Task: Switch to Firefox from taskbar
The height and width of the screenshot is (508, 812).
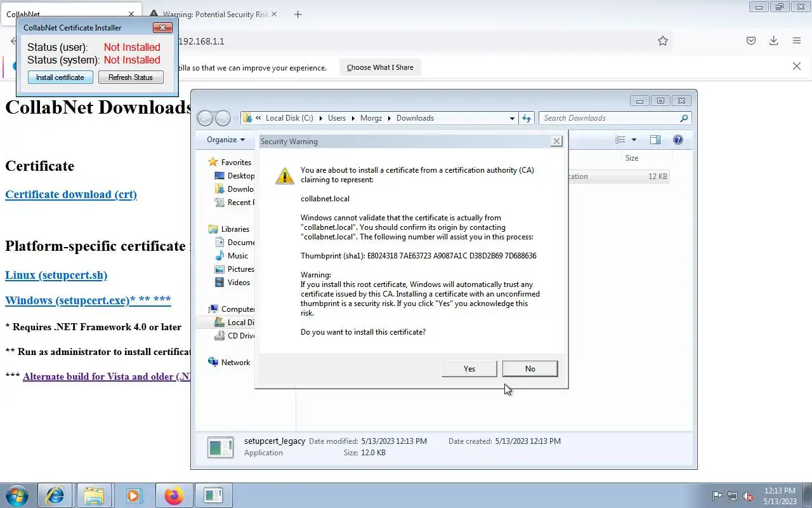Action: pyautogui.click(x=173, y=495)
